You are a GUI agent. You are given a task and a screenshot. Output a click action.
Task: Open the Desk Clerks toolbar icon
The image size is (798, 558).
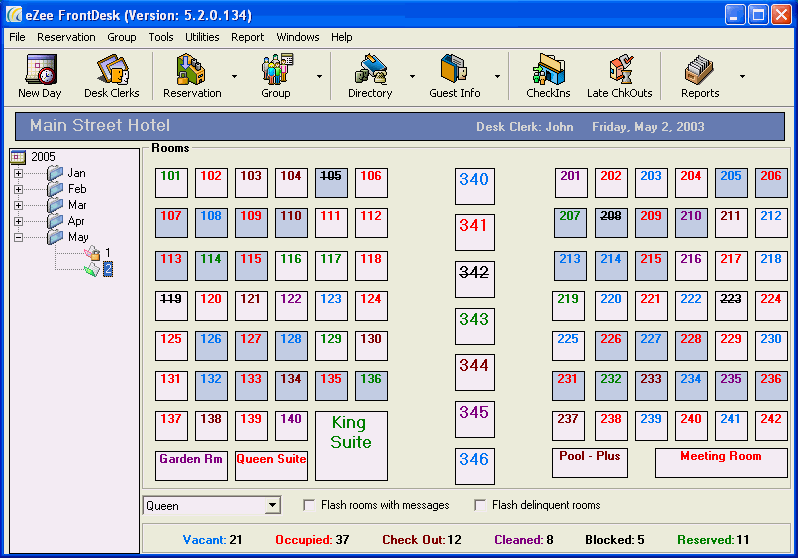(x=112, y=69)
